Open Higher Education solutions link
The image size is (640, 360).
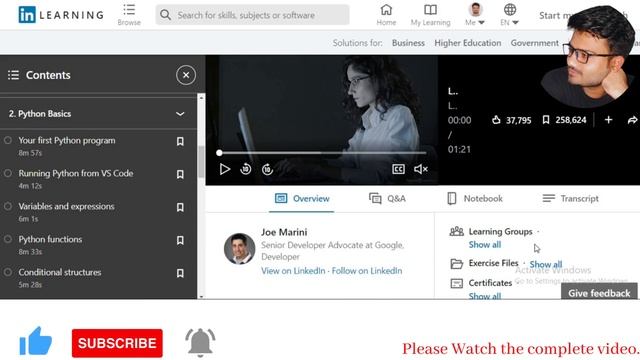(468, 43)
